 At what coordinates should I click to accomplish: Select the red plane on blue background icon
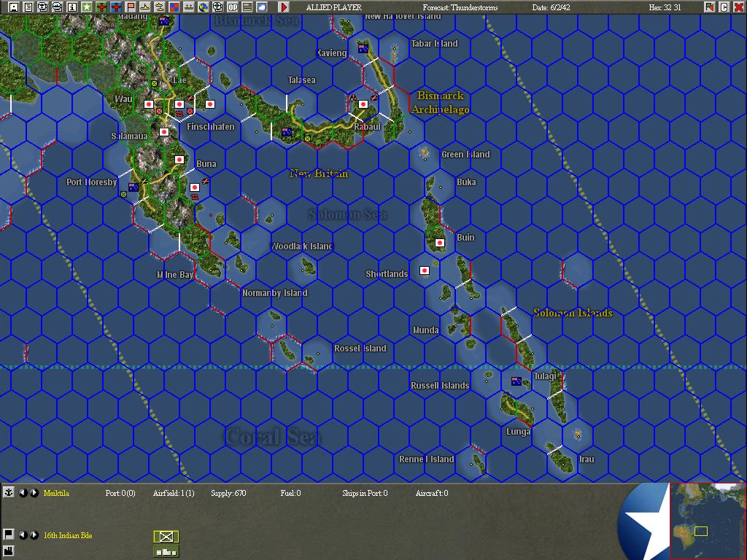(116, 7)
